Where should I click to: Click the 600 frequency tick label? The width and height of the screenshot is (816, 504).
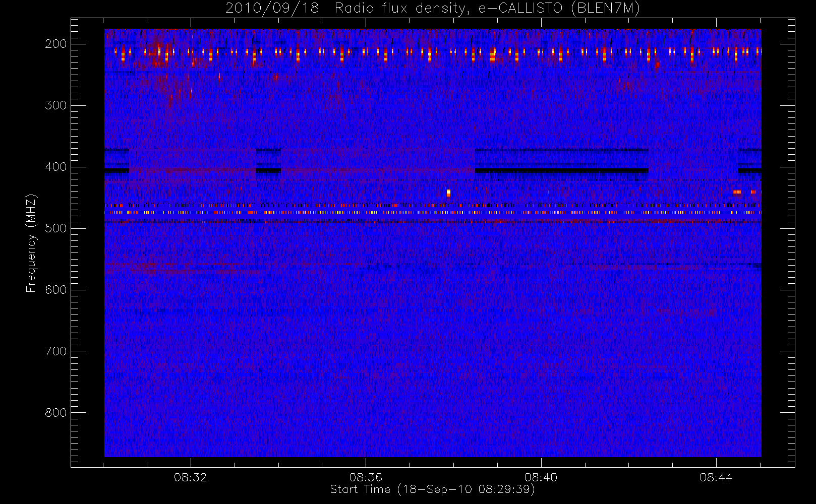[x=56, y=290]
